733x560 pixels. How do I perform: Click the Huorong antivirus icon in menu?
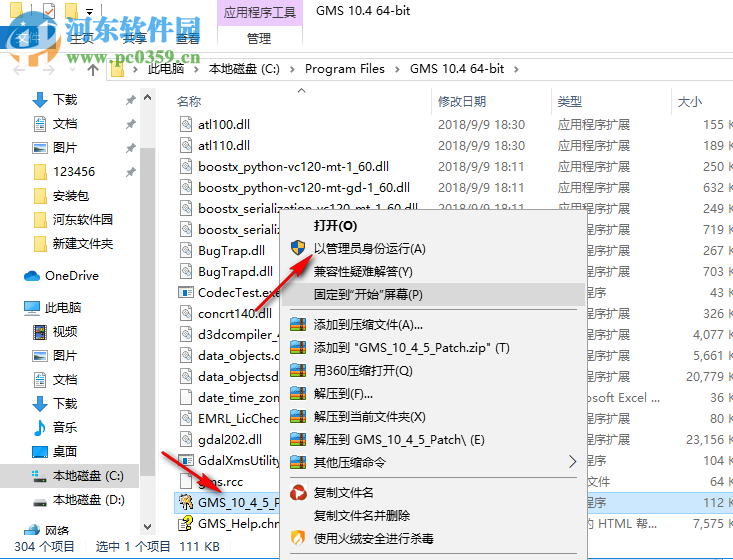click(x=298, y=538)
